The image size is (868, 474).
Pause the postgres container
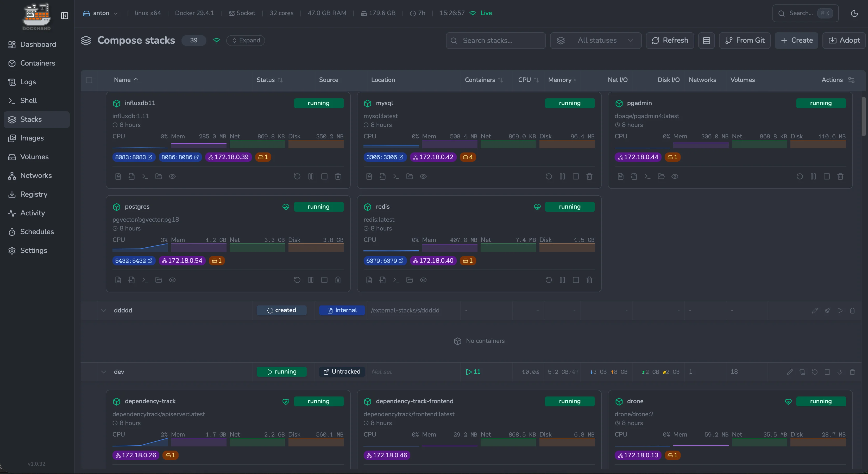pyautogui.click(x=311, y=280)
